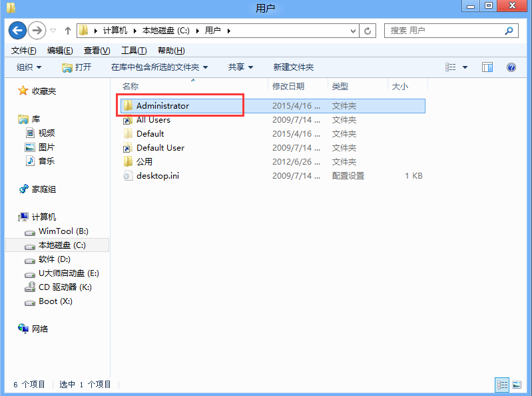Open help with the question mark icon
This screenshot has width=532, height=396.
[x=511, y=67]
